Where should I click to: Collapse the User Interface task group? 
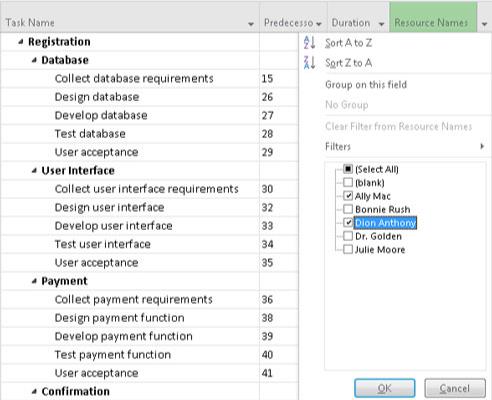click(34, 171)
